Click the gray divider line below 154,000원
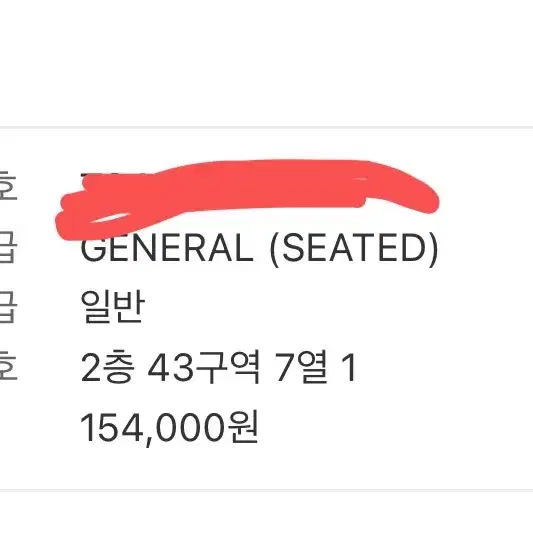This screenshot has height=533, width=533. (x=266, y=491)
